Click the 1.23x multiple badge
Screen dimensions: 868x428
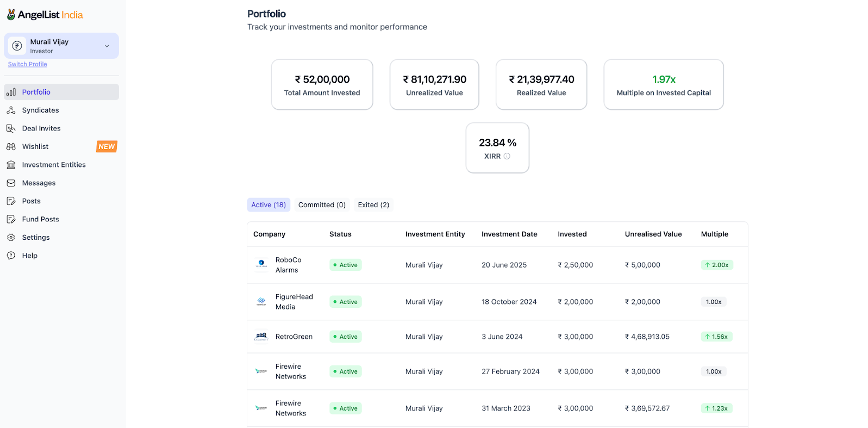(717, 408)
